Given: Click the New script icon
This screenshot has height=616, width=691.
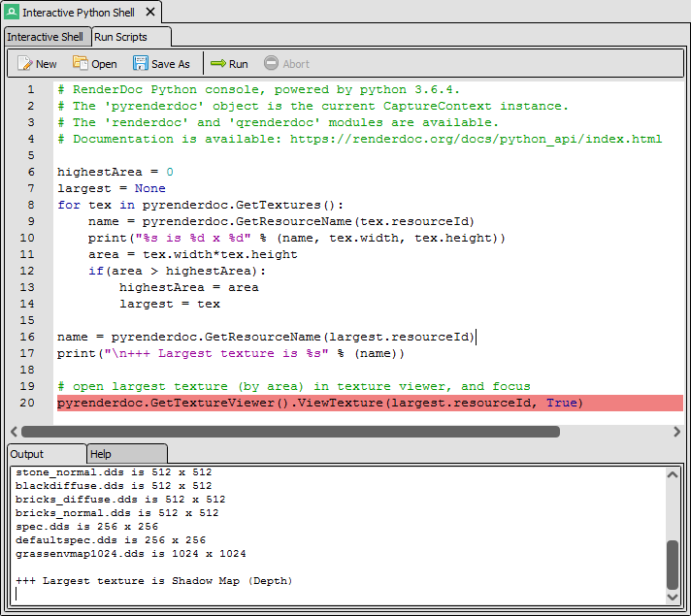Looking at the screenshot, I should click(x=24, y=64).
